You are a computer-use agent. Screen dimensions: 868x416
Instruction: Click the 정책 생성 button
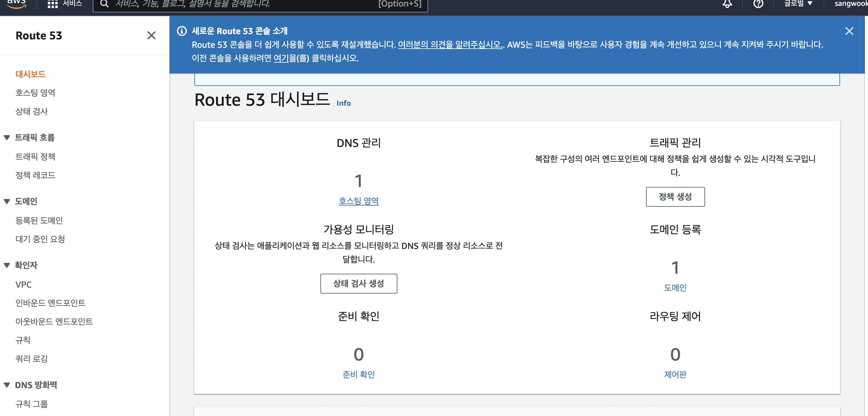pos(675,197)
